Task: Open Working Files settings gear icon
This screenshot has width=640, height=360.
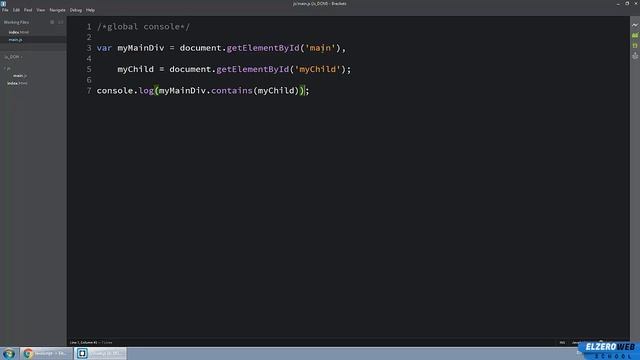Action: [52, 22]
